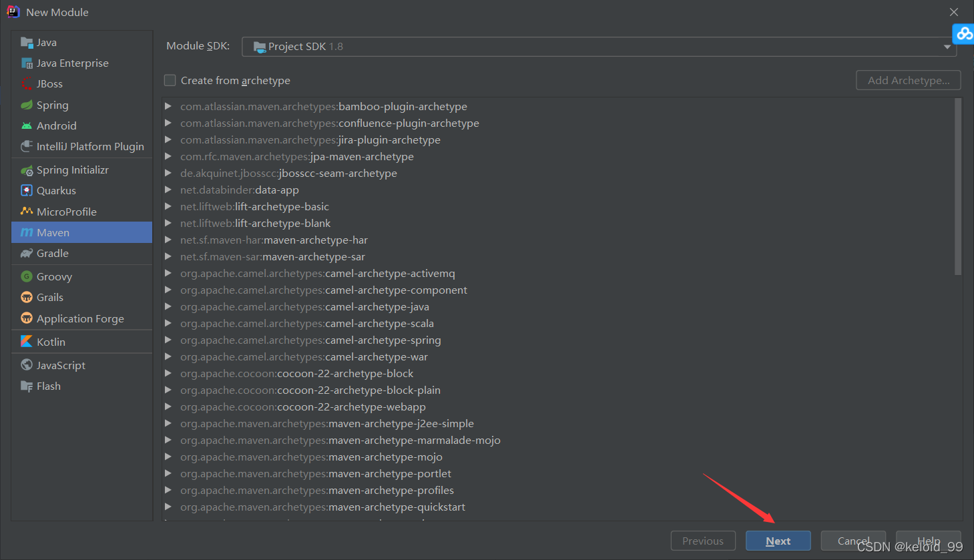Screen dimensions: 974x560
Task: Select maven-archetype-profiles row
Action: (x=558, y=491)
